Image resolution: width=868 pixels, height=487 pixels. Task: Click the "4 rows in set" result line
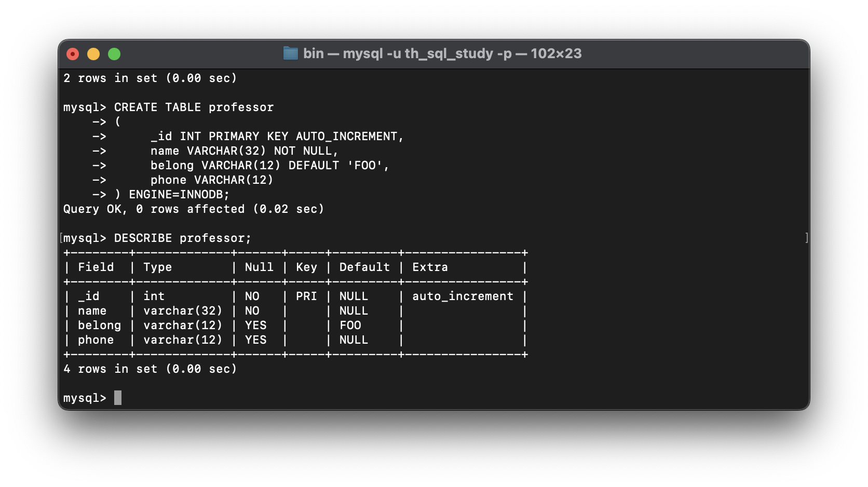click(150, 369)
